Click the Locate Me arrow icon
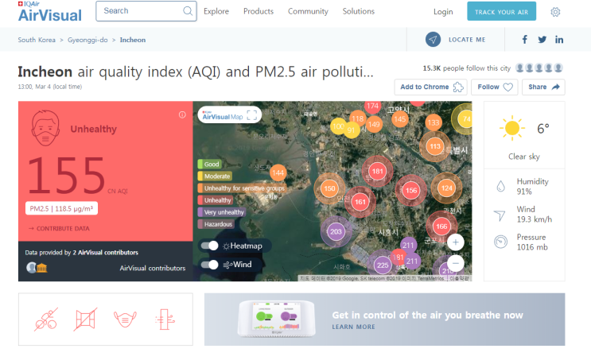 point(433,40)
